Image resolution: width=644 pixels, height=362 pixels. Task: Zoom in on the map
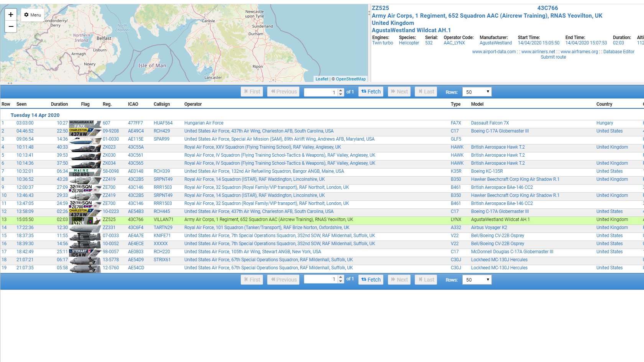click(11, 15)
